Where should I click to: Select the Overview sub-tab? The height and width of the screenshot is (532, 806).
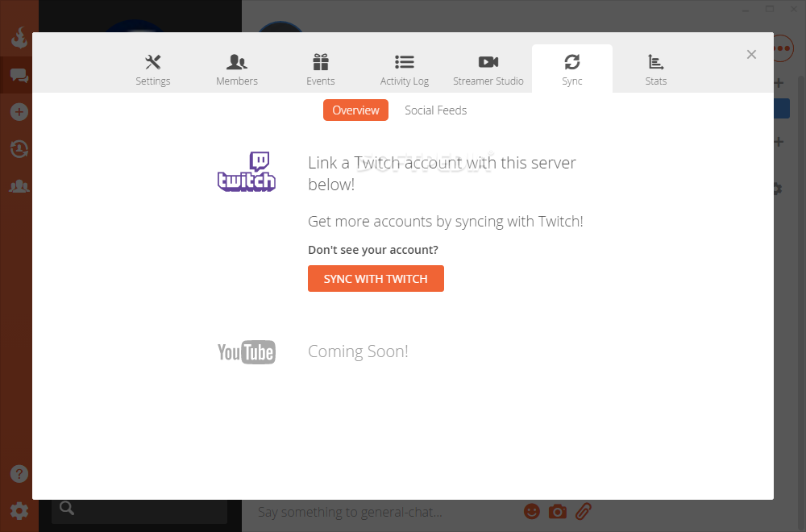pyautogui.click(x=355, y=110)
